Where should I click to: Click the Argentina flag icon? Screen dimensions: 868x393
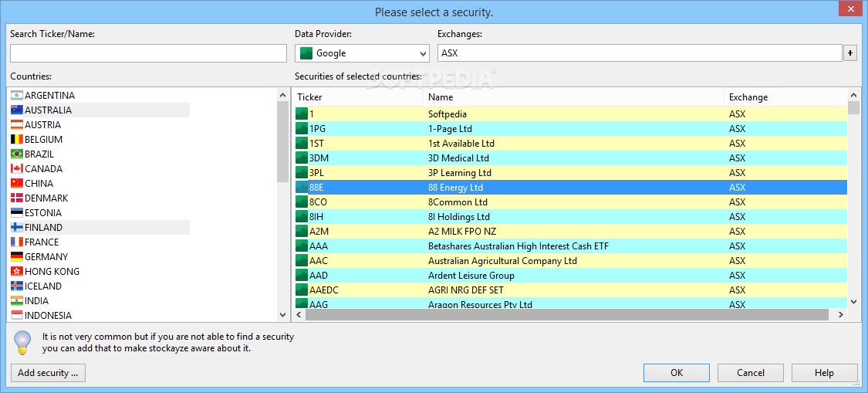17,95
